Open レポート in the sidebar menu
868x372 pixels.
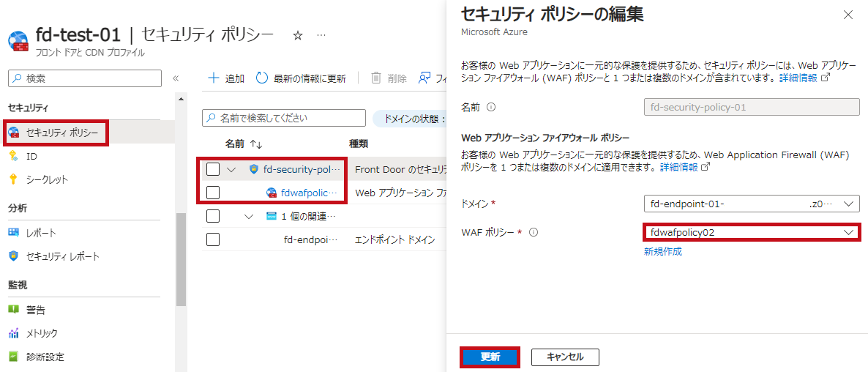[41, 233]
